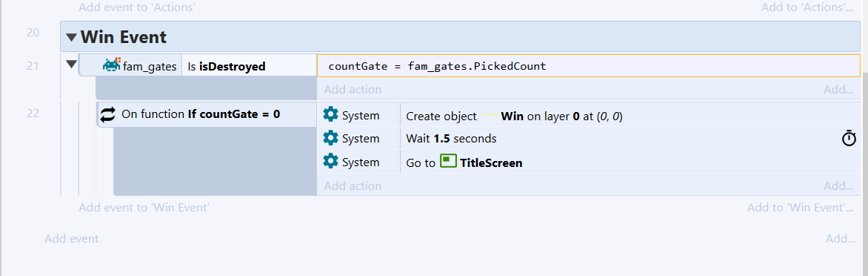The image size is (868, 276).
Task: Click Add event to 'Win Event'
Action: pos(144,208)
